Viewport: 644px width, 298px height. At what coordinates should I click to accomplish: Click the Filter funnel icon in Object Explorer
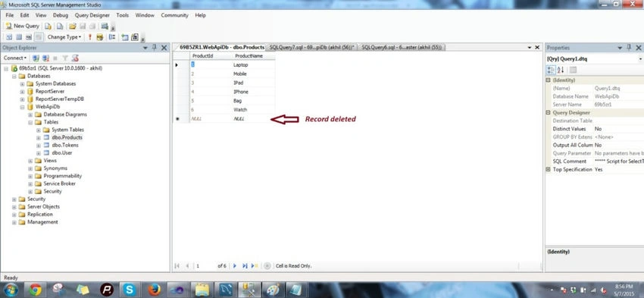click(x=65, y=58)
